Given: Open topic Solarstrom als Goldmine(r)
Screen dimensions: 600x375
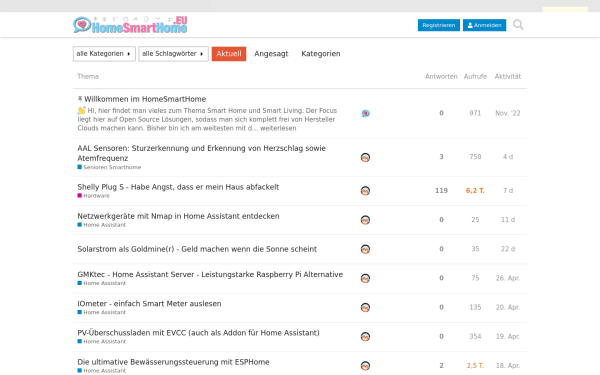Looking at the screenshot, I should (x=197, y=249).
